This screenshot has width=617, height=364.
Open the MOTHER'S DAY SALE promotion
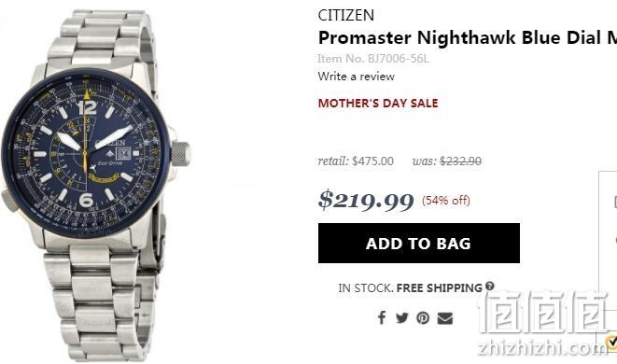click(x=378, y=103)
